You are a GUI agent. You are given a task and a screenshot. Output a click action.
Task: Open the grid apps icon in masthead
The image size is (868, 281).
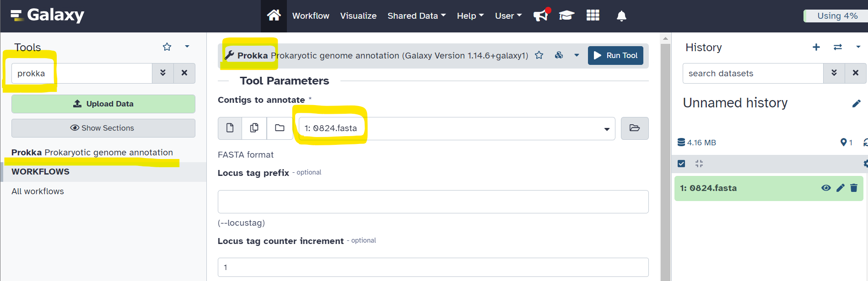tap(593, 16)
